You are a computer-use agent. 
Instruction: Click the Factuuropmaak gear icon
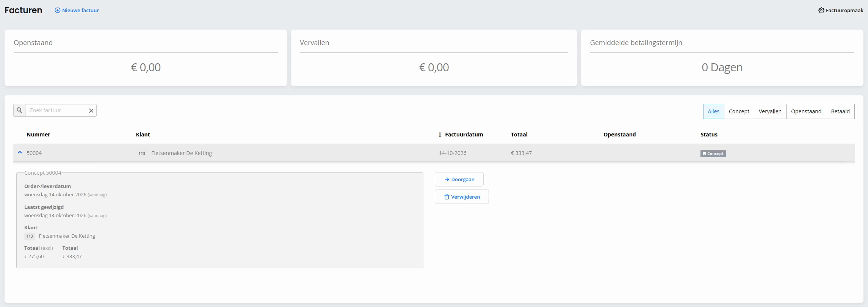tap(821, 10)
